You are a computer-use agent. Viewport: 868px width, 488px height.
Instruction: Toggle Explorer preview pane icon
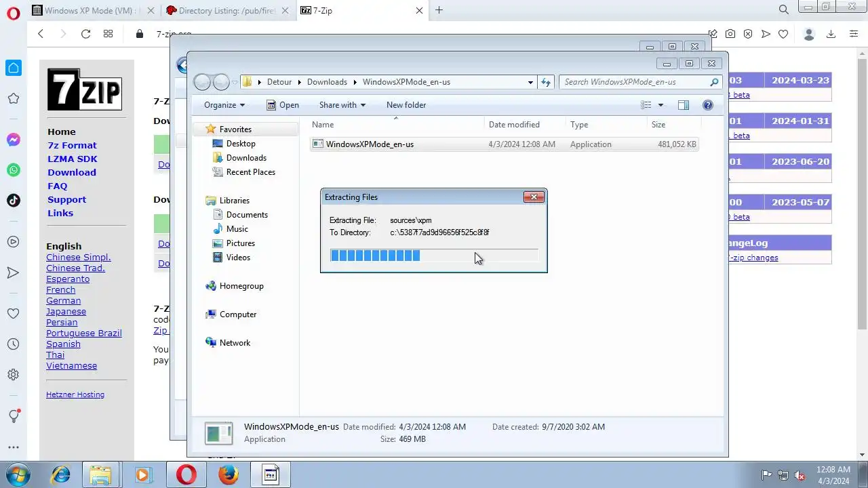[x=684, y=105]
